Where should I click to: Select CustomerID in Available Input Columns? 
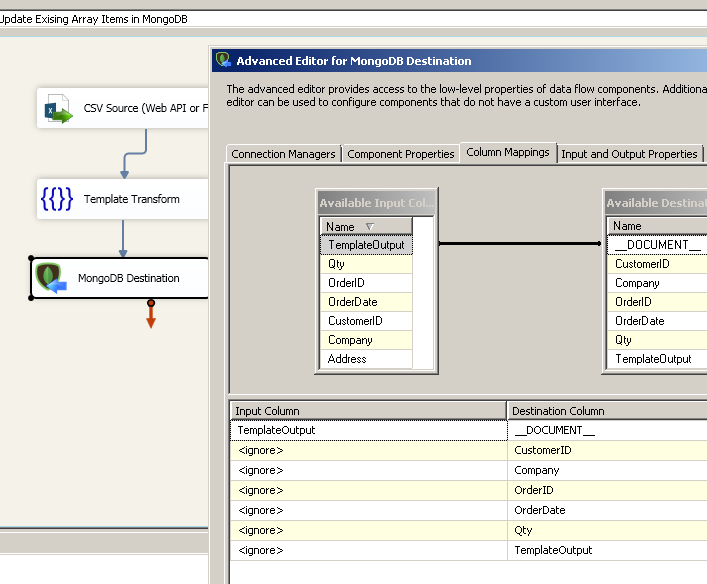(366, 321)
